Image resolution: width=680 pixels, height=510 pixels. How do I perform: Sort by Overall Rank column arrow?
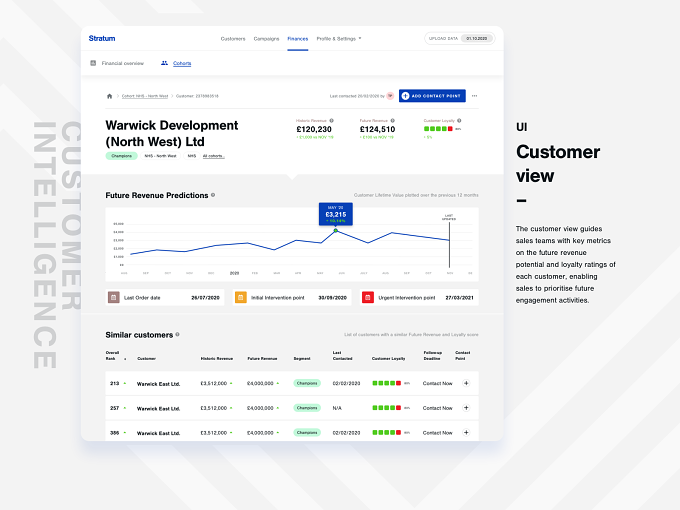125,359
